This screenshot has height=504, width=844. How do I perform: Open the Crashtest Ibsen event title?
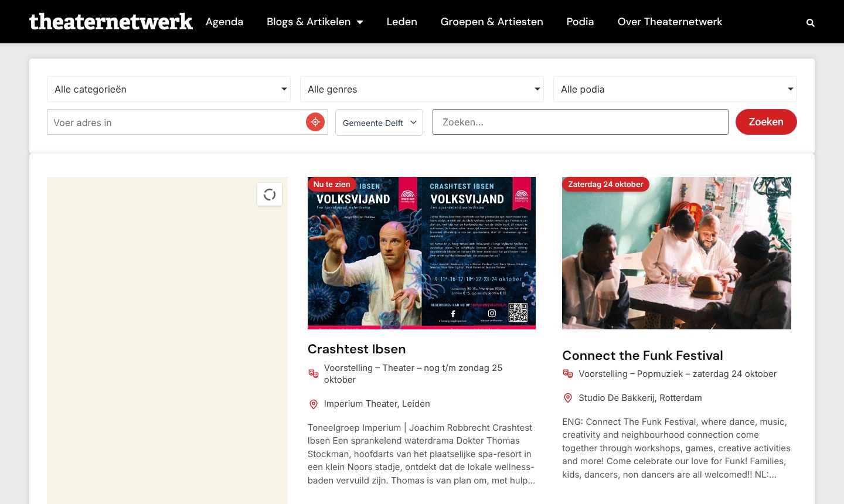pyautogui.click(x=357, y=349)
